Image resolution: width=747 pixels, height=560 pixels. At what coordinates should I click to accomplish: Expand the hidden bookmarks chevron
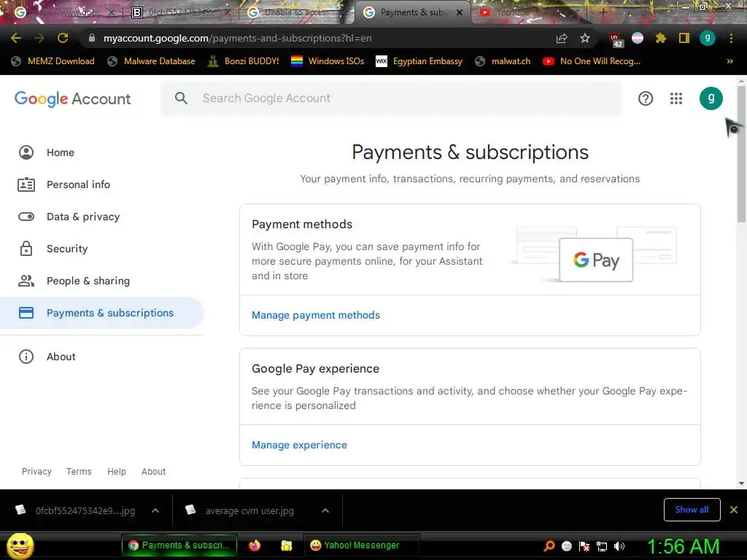(x=729, y=61)
